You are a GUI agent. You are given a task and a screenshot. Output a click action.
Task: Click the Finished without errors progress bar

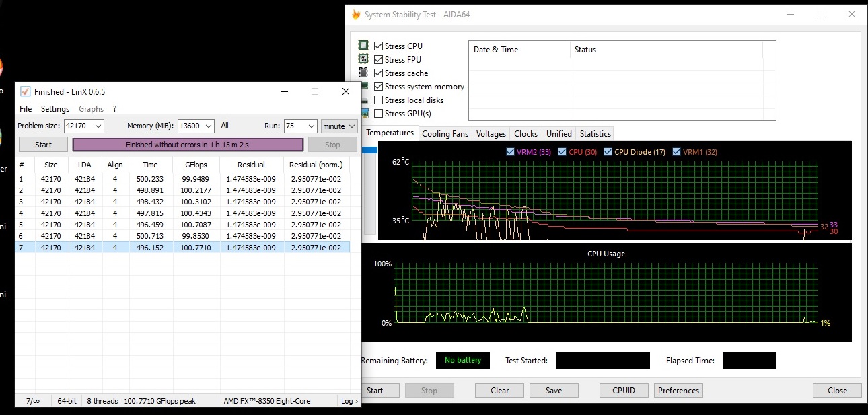click(x=188, y=145)
